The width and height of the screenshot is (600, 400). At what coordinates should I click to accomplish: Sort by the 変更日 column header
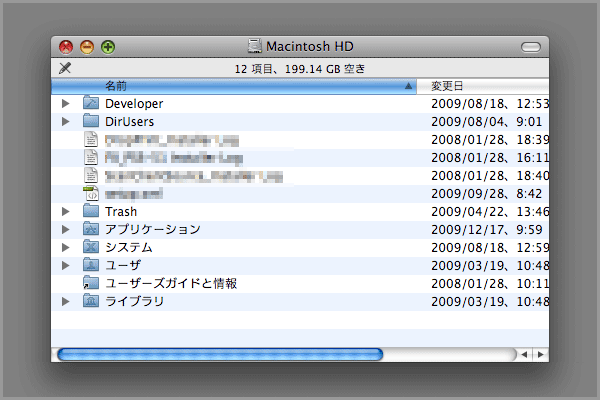point(483,86)
